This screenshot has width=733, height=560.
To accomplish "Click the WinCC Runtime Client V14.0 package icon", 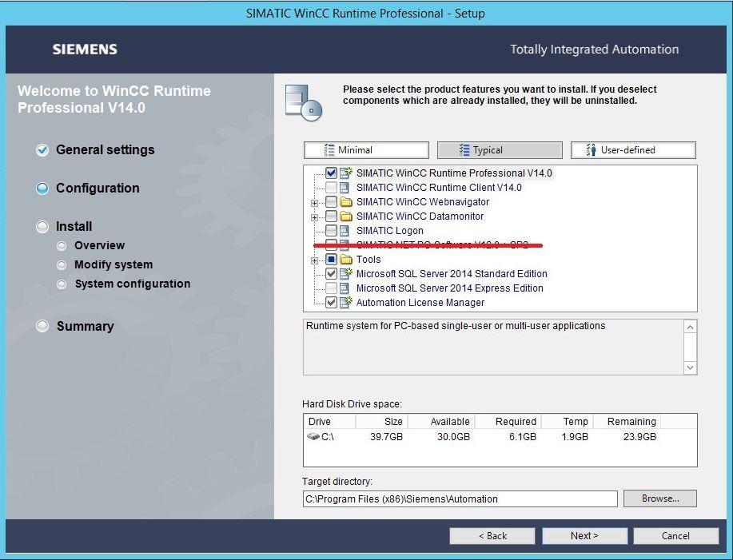I will click(x=345, y=188).
